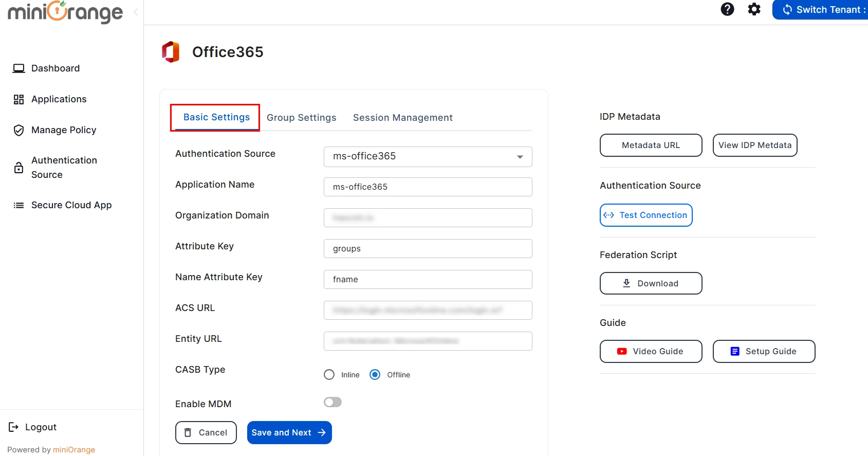868x456 pixels.
Task: Open the Authentication Source dropdown
Action: coord(428,157)
